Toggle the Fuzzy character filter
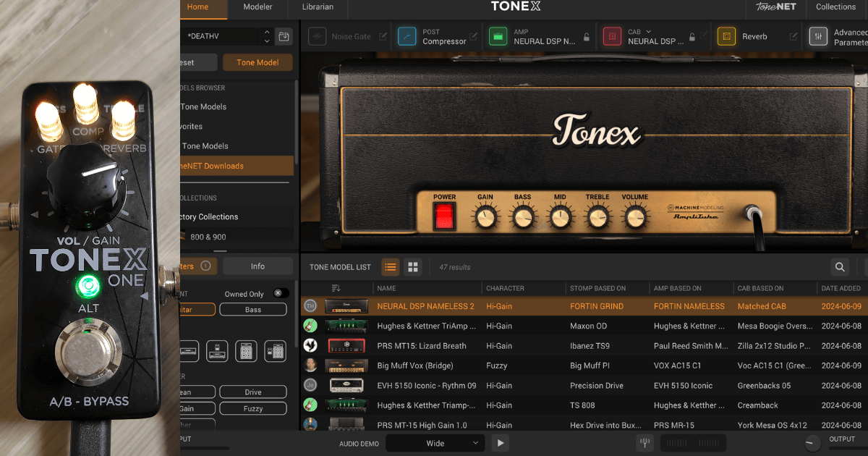Viewport: 868px width, 456px height. point(253,409)
